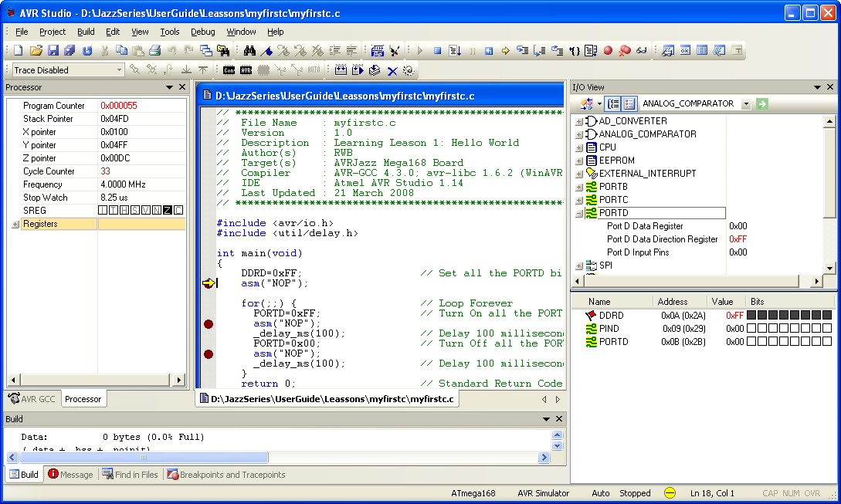This screenshot has height=504, width=841.
Task: Click the Processor panel scroll-right arrow
Action: (178, 380)
